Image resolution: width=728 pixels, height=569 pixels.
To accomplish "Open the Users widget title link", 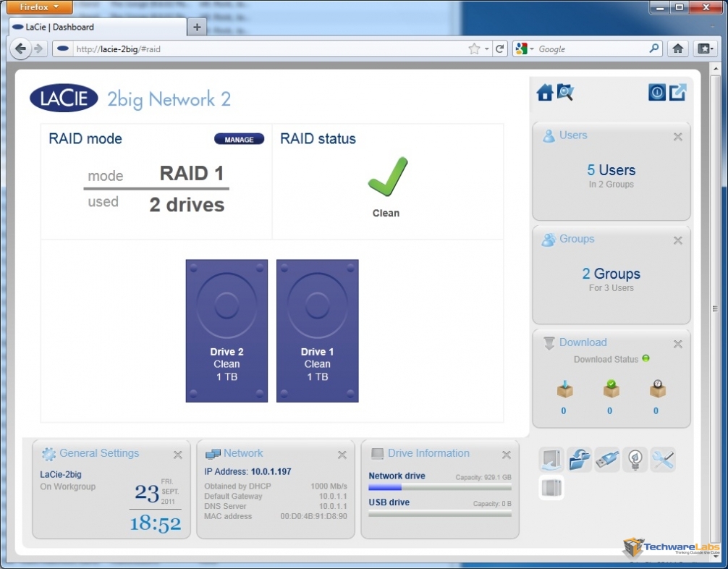I will click(573, 135).
